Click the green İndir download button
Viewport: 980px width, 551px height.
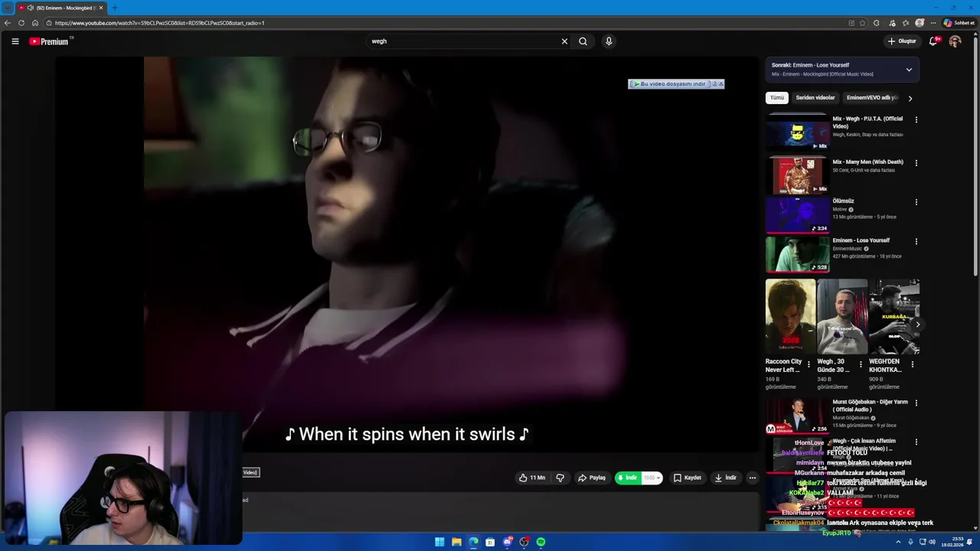click(x=627, y=478)
